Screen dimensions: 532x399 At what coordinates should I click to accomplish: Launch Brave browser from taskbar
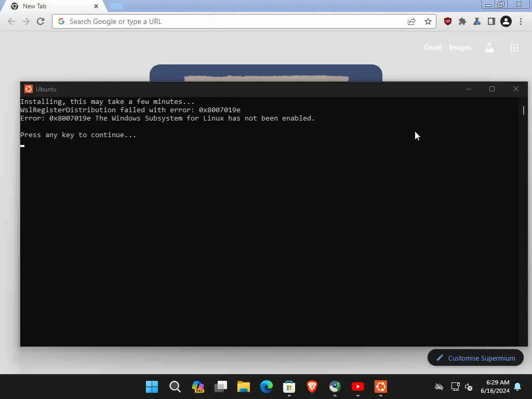click(x=312, y=387)
